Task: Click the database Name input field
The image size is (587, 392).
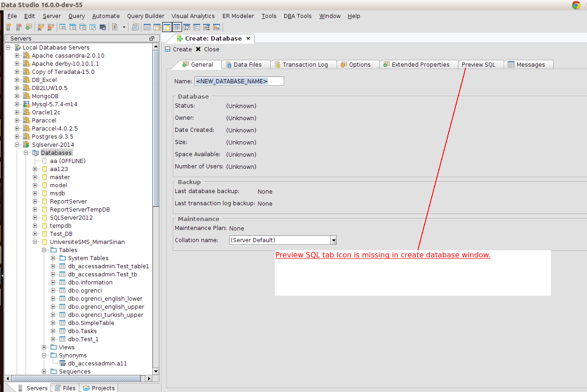Action: pos(239,81)
